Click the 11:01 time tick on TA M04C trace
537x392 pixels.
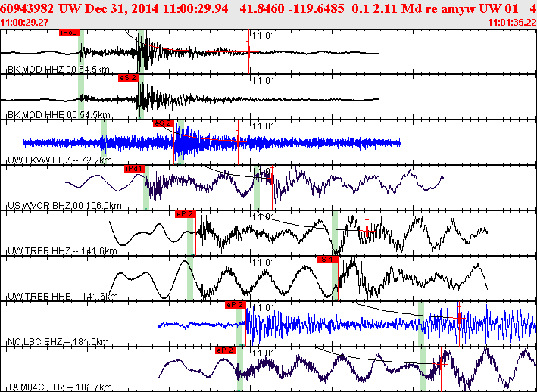click(264, 353)
